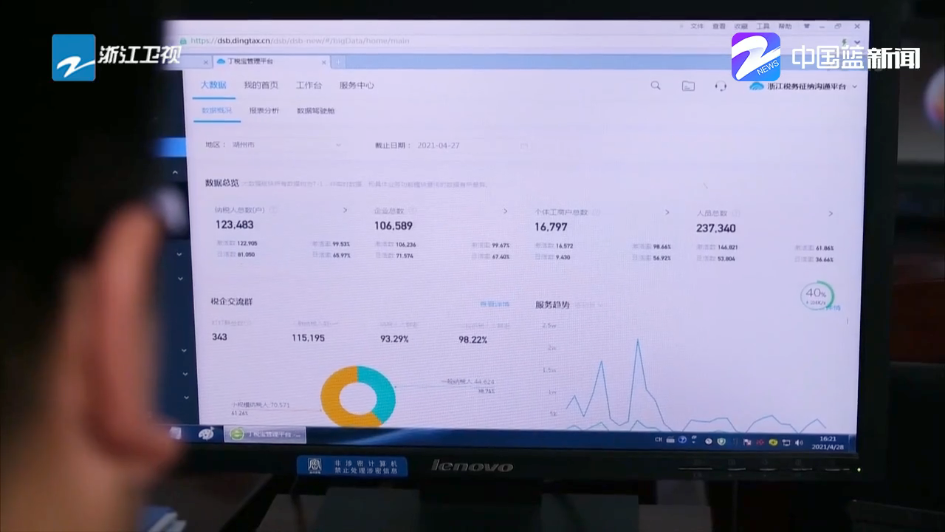Click the blue help question-mark tray icon
Screen dimensions: 945x532
click(x=682, y=440)
